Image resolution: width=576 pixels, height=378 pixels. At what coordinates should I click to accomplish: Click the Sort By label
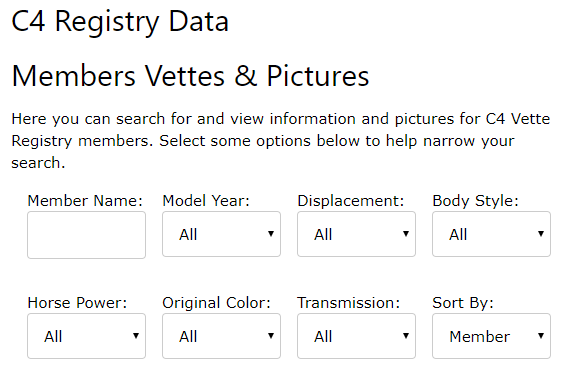(x=463, y=303)
